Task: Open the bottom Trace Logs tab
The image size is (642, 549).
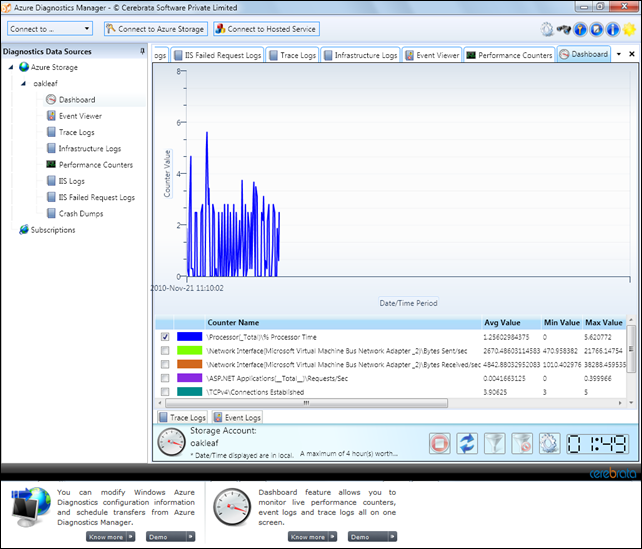Action: coord(183,417)
